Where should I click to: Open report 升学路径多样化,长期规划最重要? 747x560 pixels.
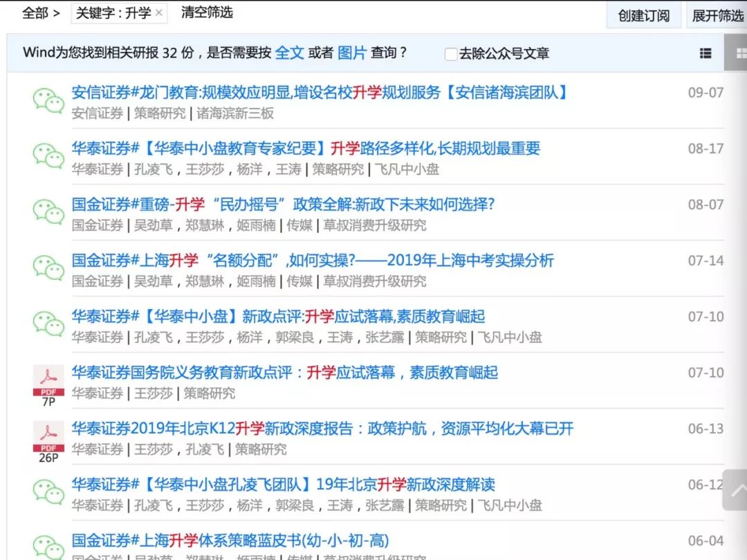click(x=306, y=148)
